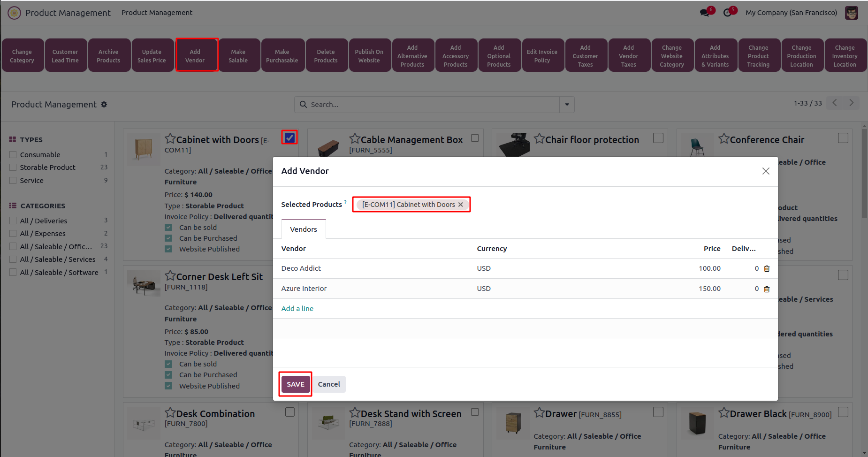Viewport: 868px width, 457px height.
Task: Click the Add Attributes & Variants action
Action: tap(715, 55)
